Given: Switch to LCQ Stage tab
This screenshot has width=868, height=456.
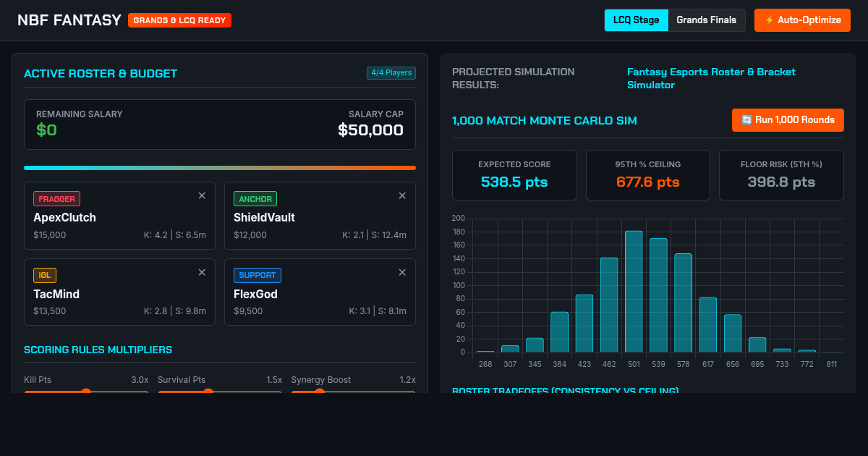Looking at the screenshot, I should coord(636,20).
